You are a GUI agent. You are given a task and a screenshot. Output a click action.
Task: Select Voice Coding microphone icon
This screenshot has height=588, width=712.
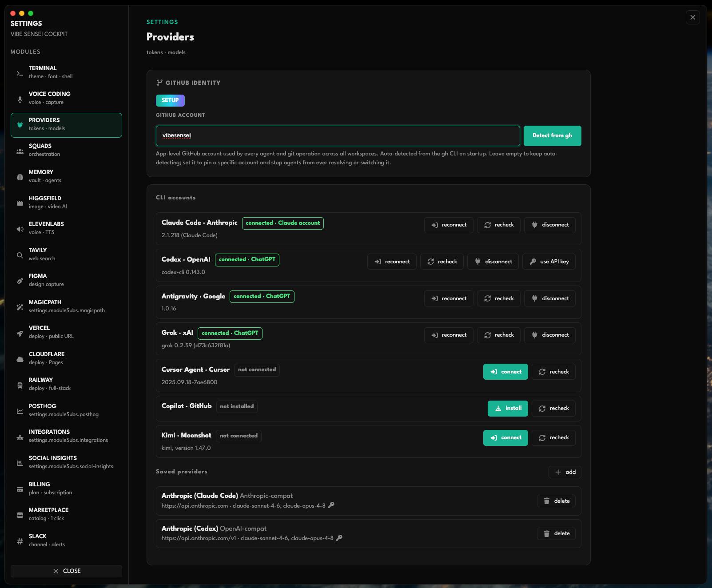tap(20, 99)
